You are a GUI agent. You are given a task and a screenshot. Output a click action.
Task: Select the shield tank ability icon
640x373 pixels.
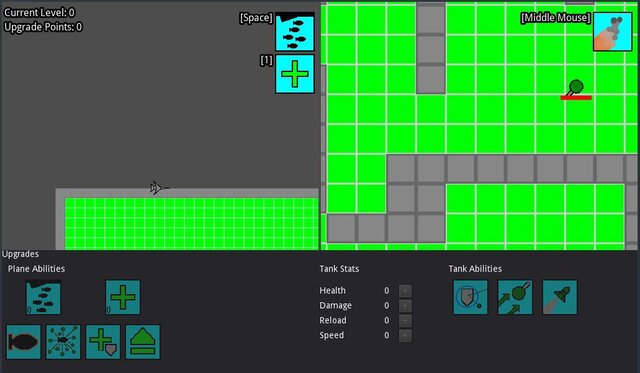point(471,297)
